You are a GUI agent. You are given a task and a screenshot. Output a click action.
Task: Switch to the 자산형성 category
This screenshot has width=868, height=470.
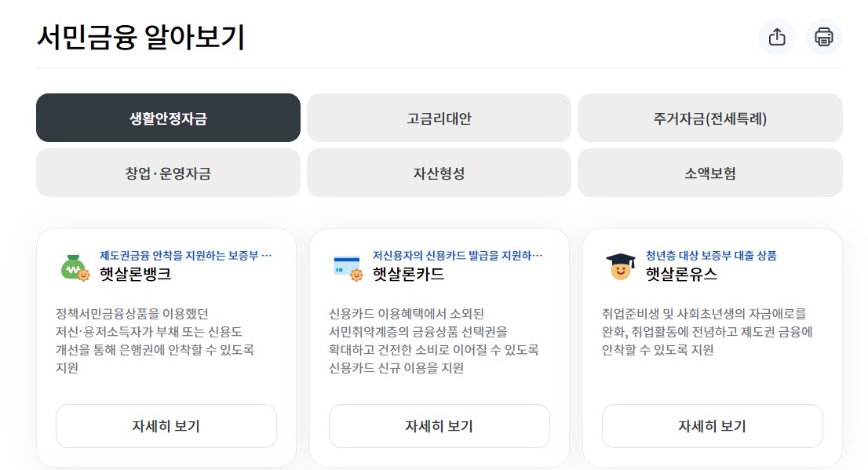pyautogui.click(x=439, y=173)
